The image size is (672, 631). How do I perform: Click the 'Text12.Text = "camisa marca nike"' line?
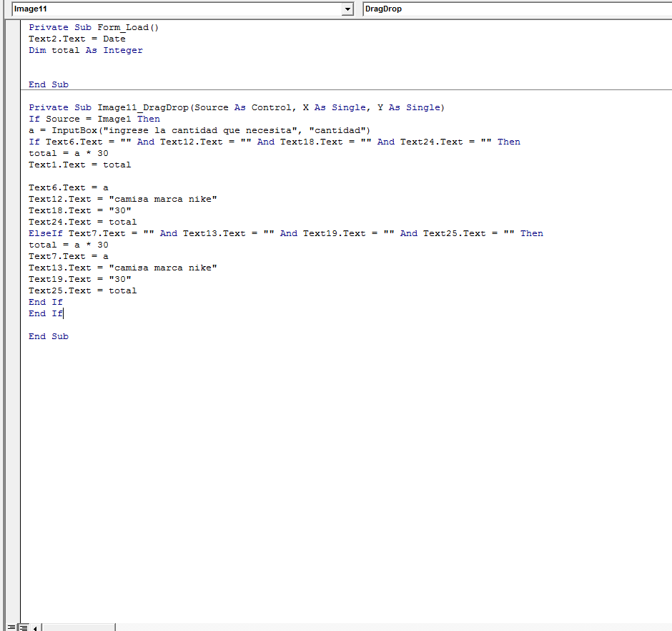[123, 199]
